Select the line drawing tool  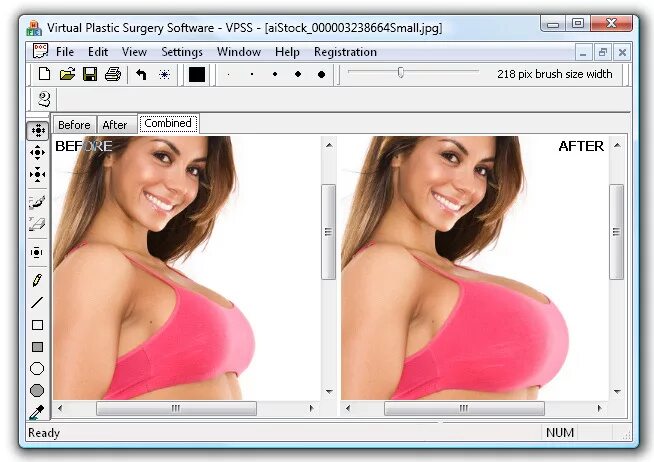click(37, 302)
